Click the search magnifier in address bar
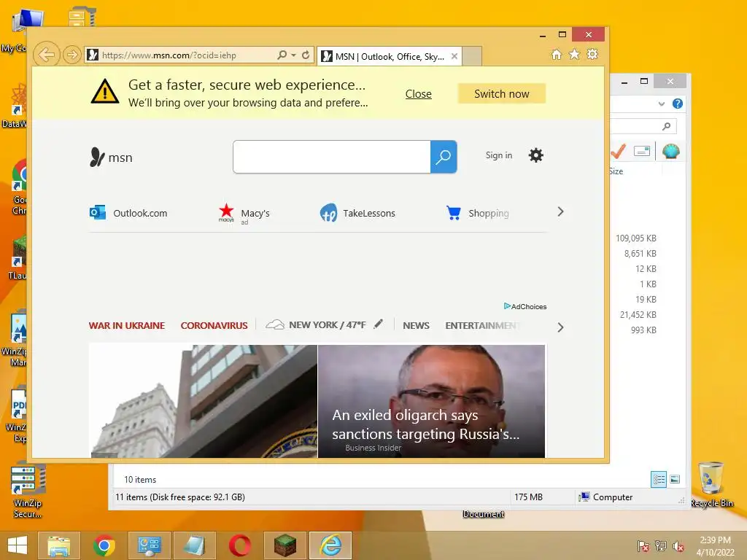The height and width of the screenshot is (560, 747). pos(282,55)
